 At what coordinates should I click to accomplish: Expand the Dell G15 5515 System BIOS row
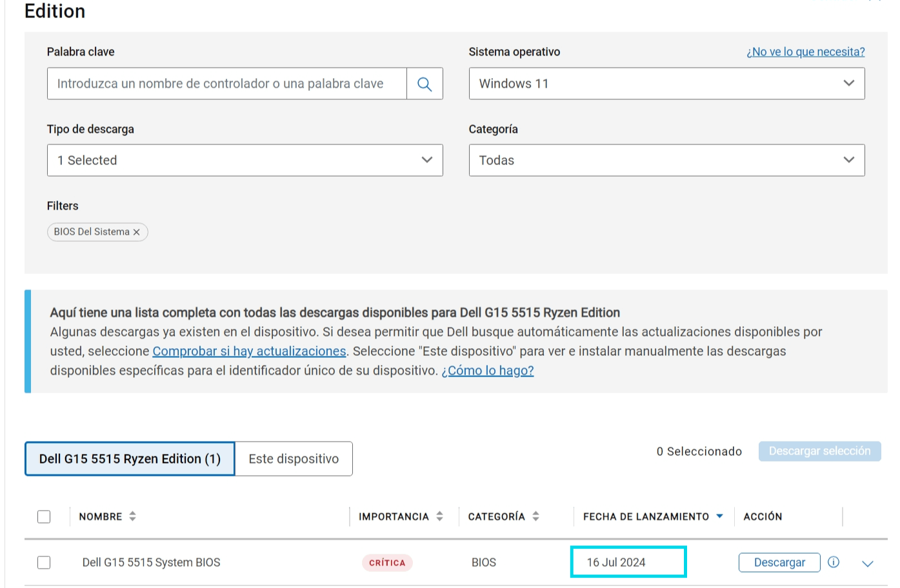pyautogui.click(x=868, y=563)
